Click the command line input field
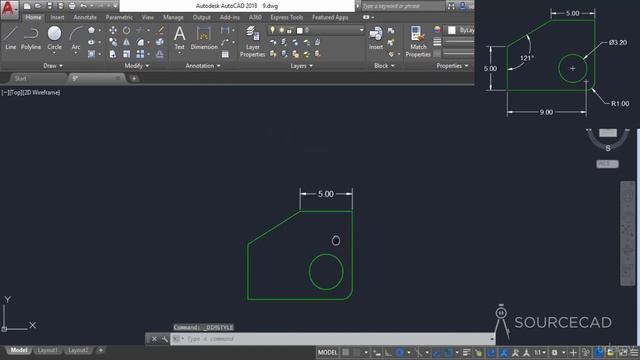 (x=333, y=339)
